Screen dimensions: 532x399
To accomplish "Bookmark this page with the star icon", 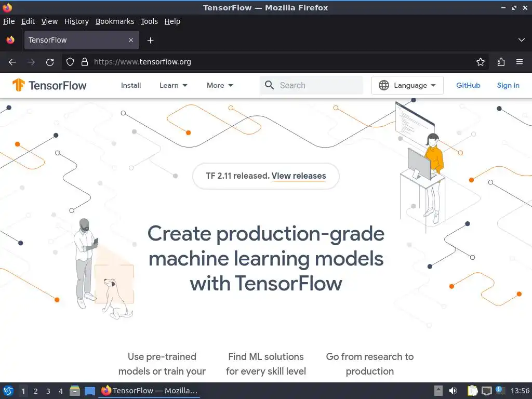I will (x=481, y=62).
